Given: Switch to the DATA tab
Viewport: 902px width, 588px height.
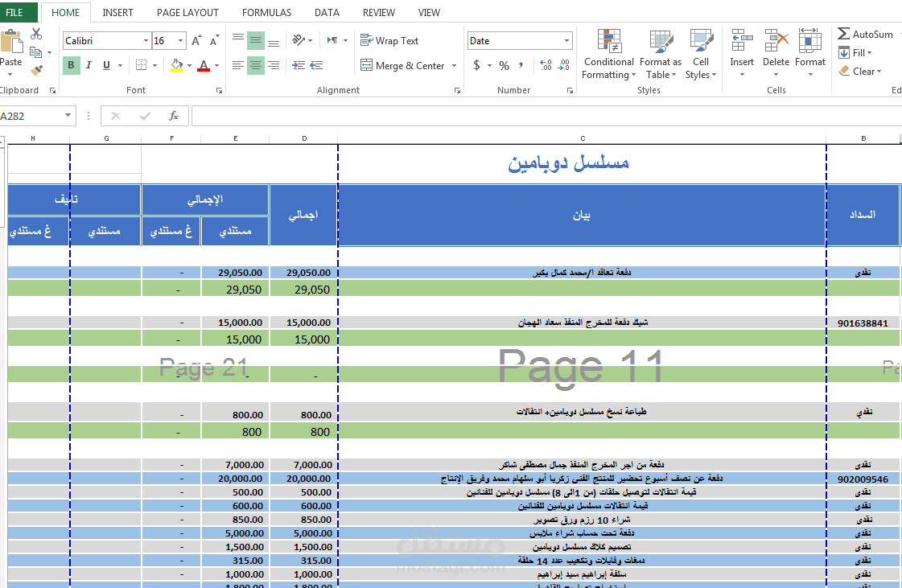Looking at the screenshot, I should (x=327, y=13).
